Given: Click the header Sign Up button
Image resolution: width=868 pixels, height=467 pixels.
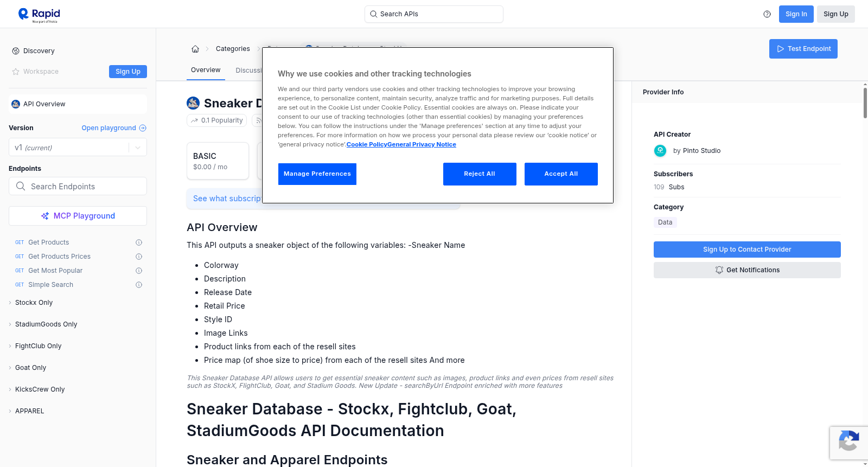Looking at the screenshot, I should click(835, 14).
